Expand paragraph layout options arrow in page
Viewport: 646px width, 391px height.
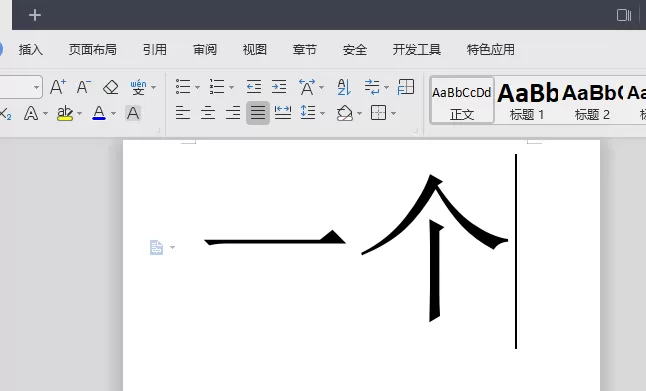[172, 248]
